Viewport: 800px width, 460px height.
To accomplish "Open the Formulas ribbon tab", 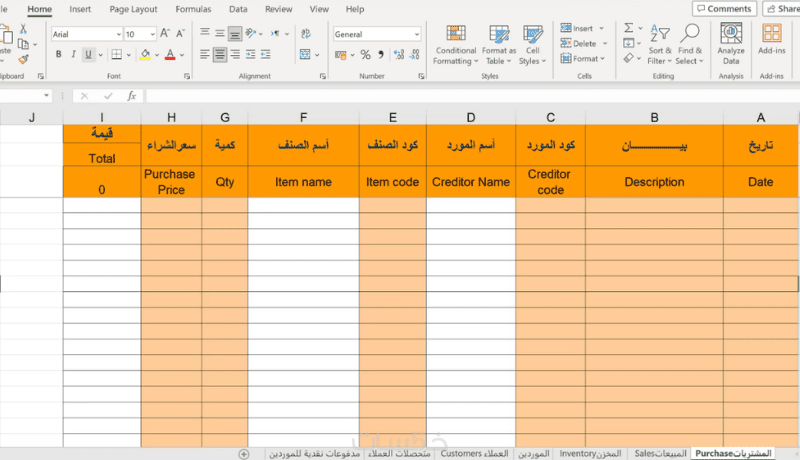I will [x=193, y=9].
